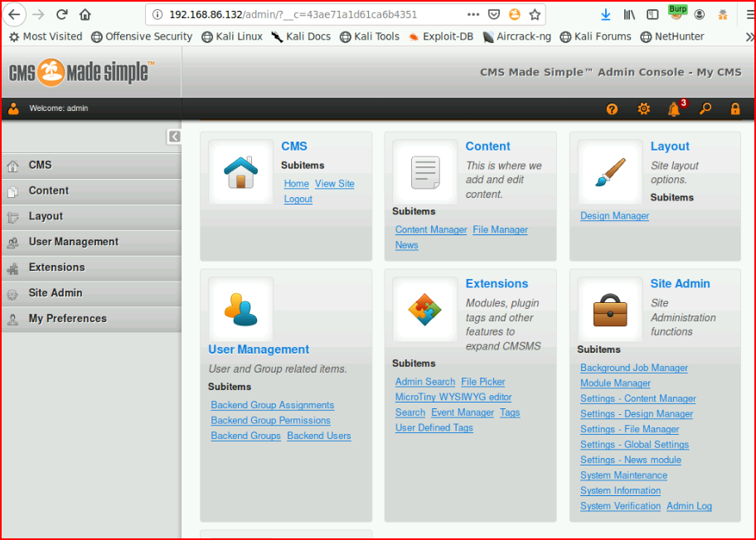Click the CMS Made Simple logo

82,73
